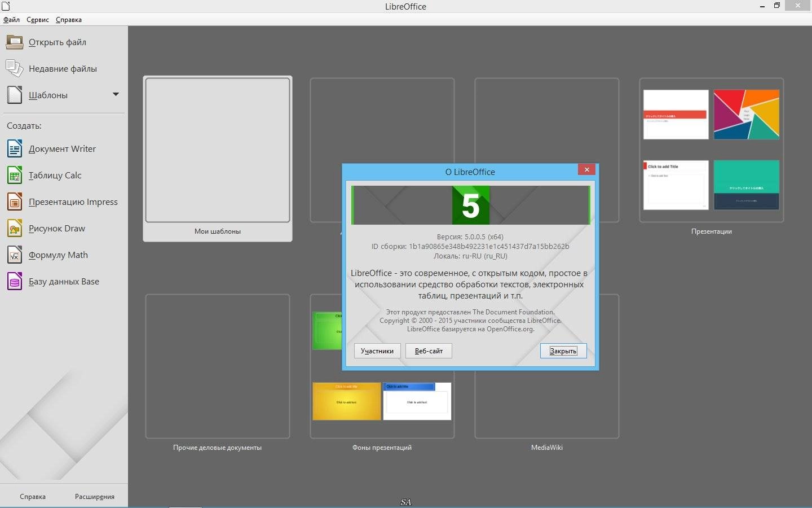
Task: Open the Файл menu
Action: [x=11, y=20]
